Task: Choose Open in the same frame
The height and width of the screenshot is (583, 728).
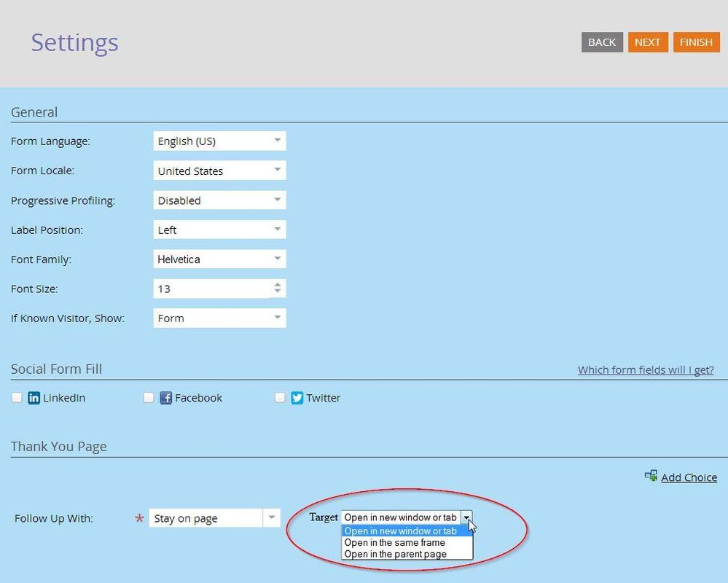Action: click(407, 543)
